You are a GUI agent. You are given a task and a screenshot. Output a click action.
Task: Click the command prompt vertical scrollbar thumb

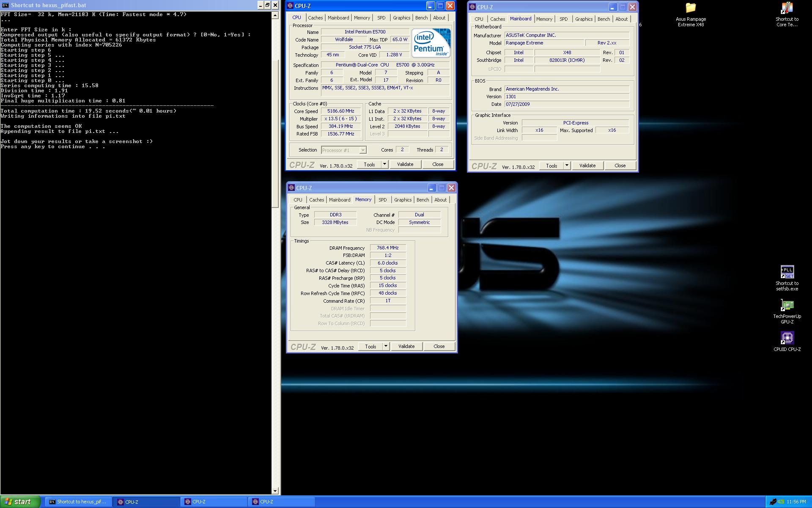click(x=275, y=133)
